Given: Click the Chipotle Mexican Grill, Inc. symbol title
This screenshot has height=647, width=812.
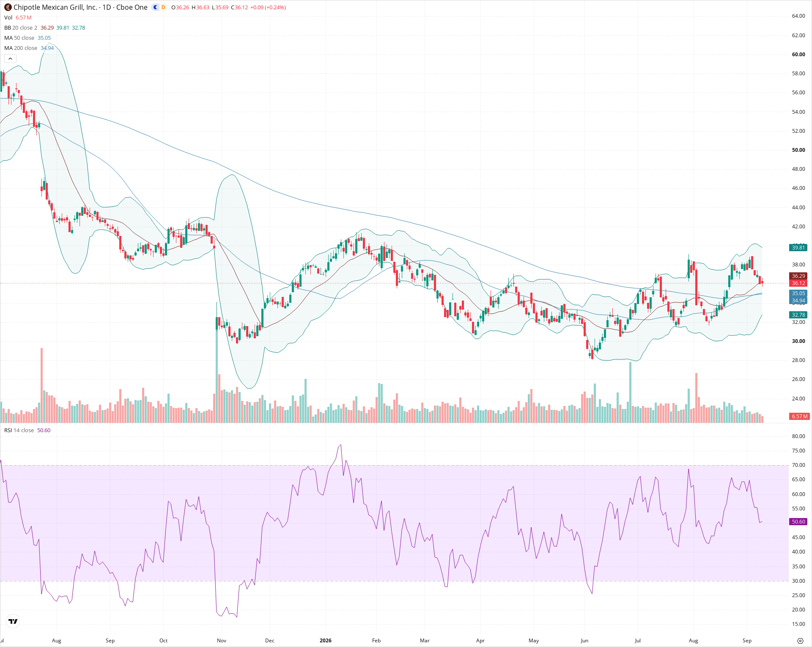Looking at the screenshot, I should [x=55, y=7].
